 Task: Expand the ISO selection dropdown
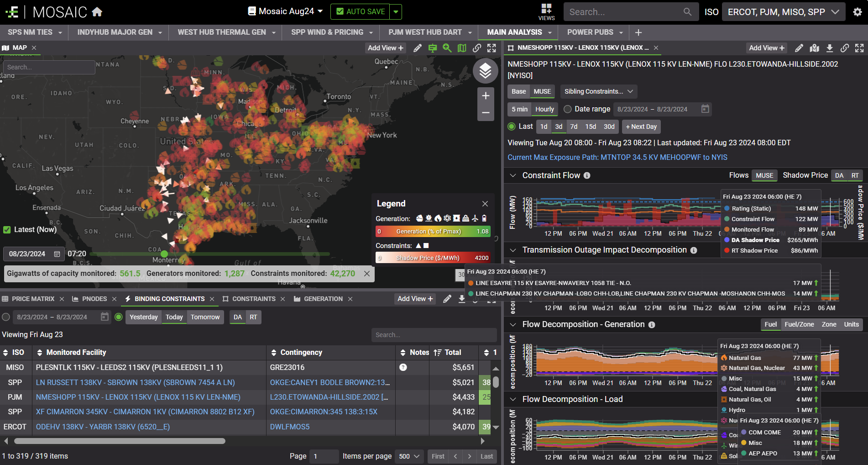(783, 12)
